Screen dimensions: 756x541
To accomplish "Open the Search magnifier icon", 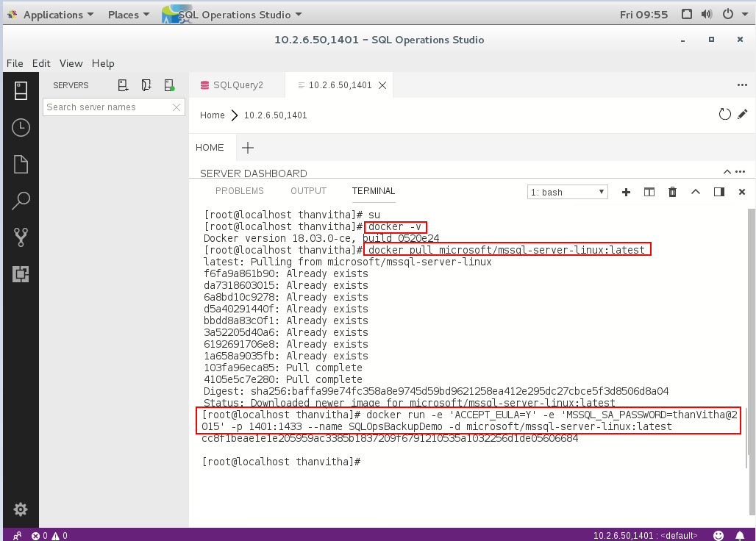I will click(21, 201).
